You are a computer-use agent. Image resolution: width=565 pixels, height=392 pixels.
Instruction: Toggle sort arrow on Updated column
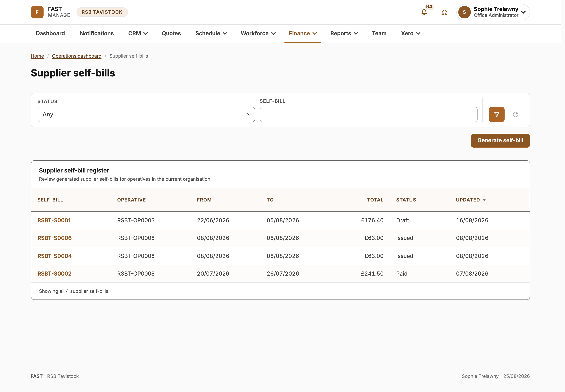tap(484, 200)
